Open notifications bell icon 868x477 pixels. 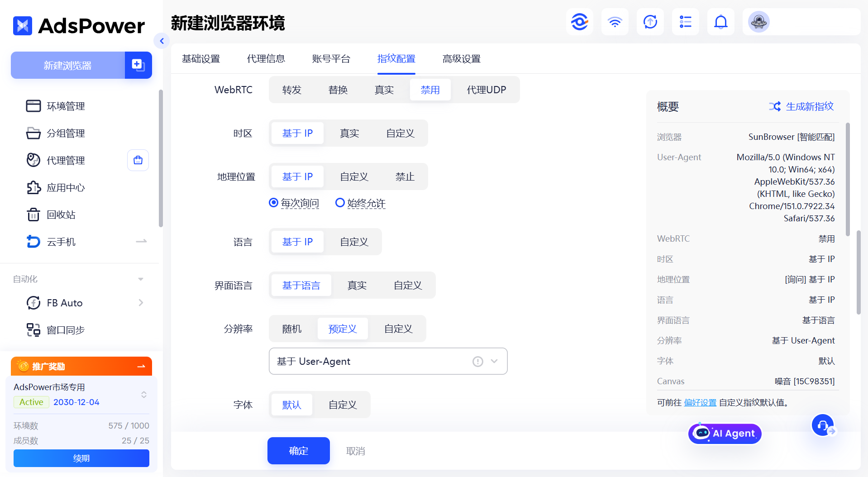[x=720, y=22]
